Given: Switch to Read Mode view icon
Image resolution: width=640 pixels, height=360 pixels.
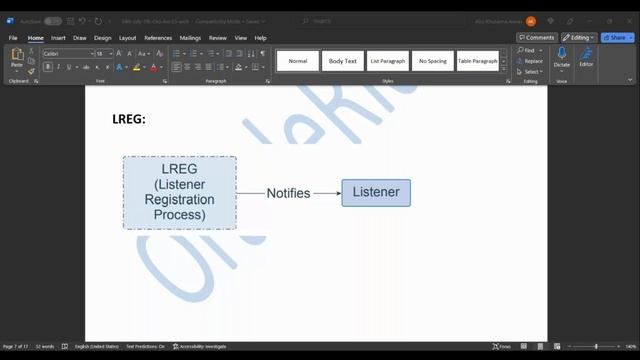Looking at the screenshot, I should click(524, 347).
